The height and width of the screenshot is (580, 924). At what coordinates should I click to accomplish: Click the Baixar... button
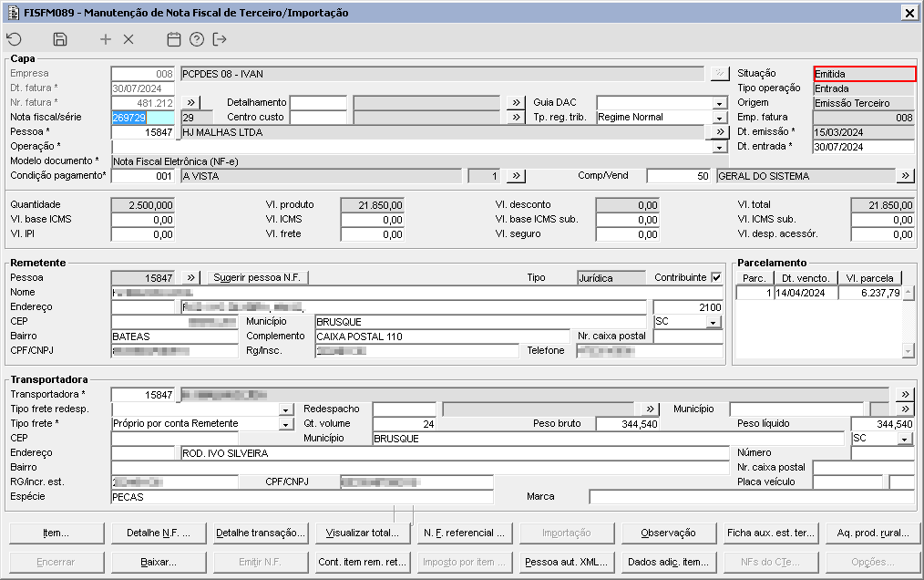pyautogui.click(x=159, y=563)
